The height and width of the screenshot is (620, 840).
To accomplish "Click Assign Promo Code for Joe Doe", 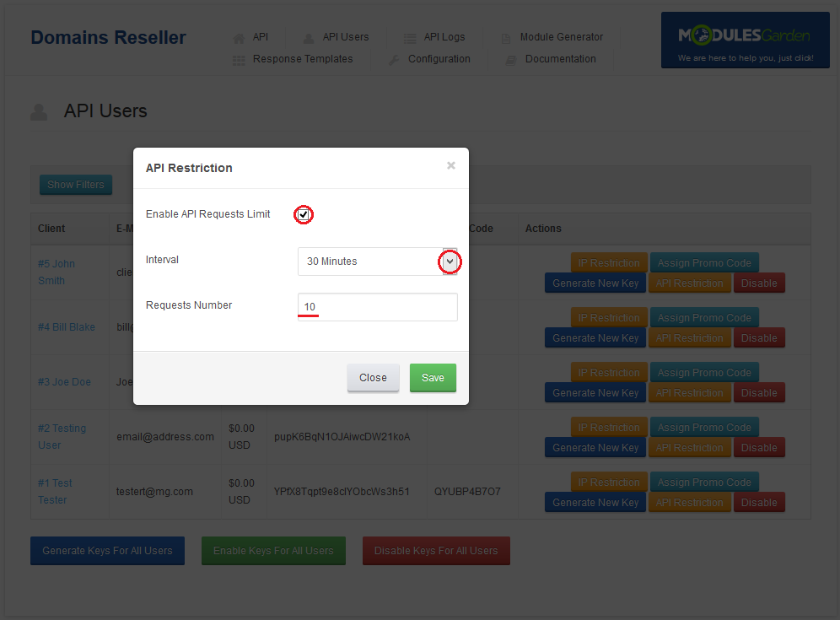I will (x=704, y=373).
